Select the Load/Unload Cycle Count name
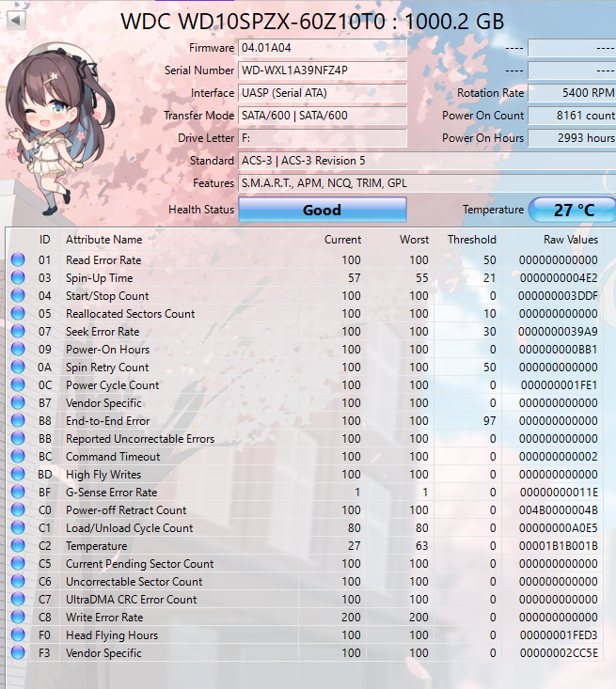Viewport: 616px width, 689px height. click(129, 528)
